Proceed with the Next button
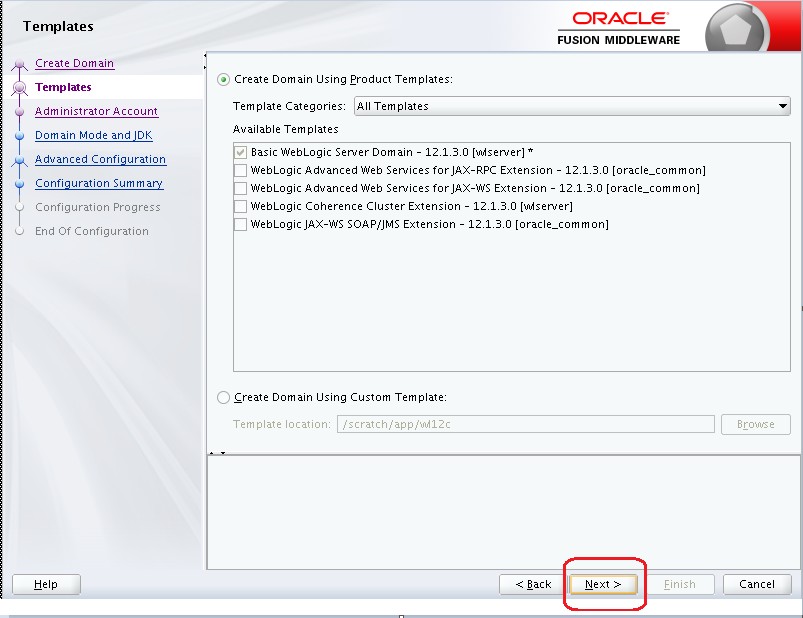The width and height of the screenshot is (803, 618). [x=603, y=584]
